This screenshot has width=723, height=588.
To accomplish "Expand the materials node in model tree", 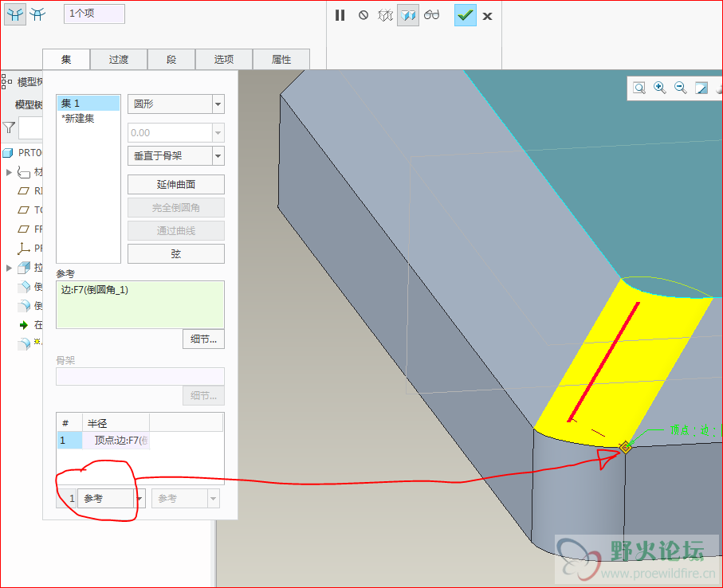I will pyautogui.click(x=9, y=172).
